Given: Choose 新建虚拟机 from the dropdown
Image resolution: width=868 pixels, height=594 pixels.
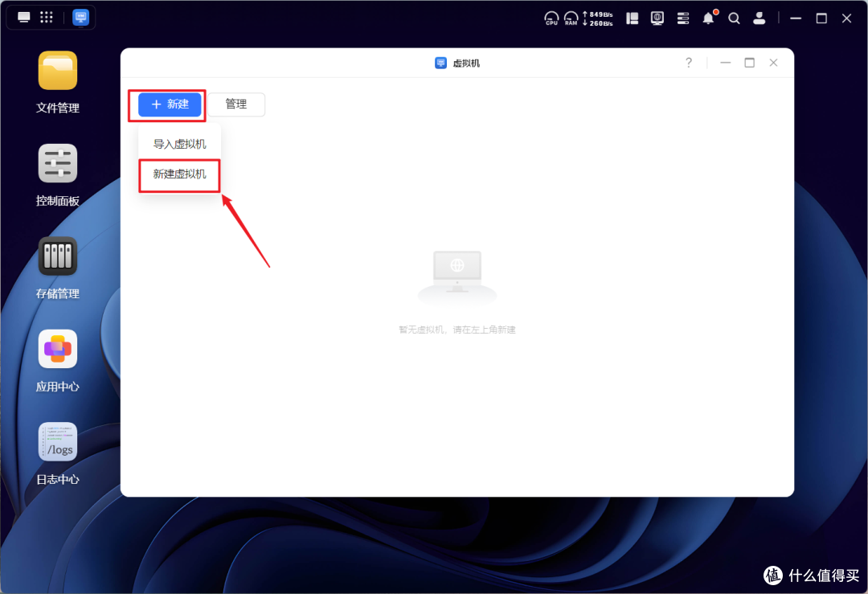Looking at the screenshot, I should coord(179,174).
